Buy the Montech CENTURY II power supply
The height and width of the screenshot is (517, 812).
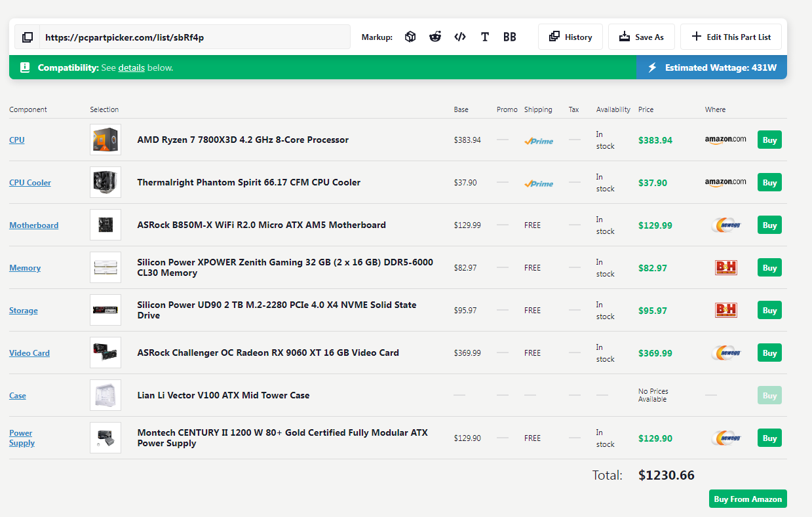click(x=769, y=438)
